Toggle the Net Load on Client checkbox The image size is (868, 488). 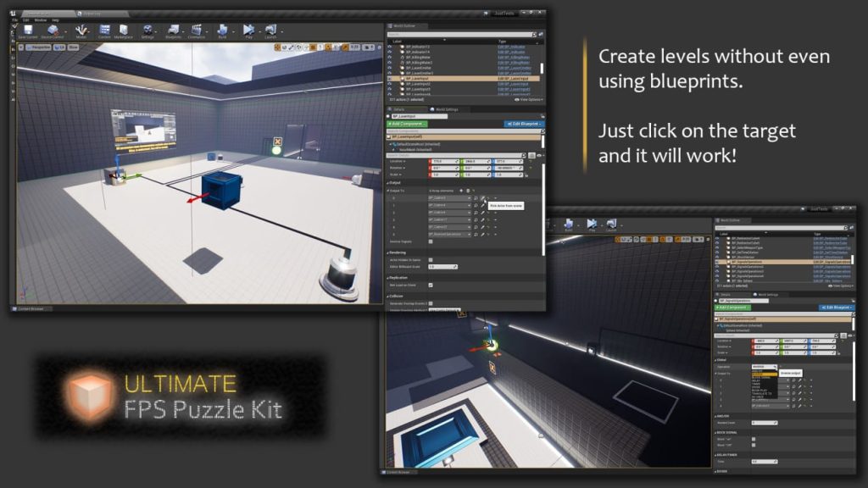pos(431,285)
